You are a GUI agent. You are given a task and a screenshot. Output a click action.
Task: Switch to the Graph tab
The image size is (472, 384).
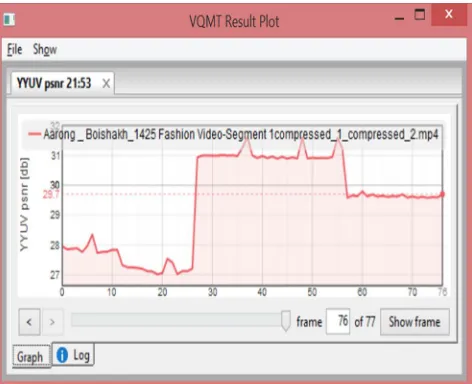[30, 357]
